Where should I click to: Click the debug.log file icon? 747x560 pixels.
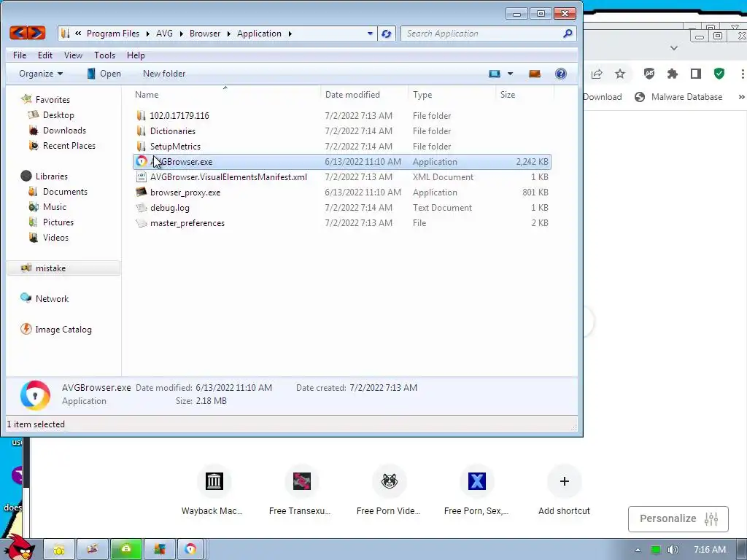[141, 208]
